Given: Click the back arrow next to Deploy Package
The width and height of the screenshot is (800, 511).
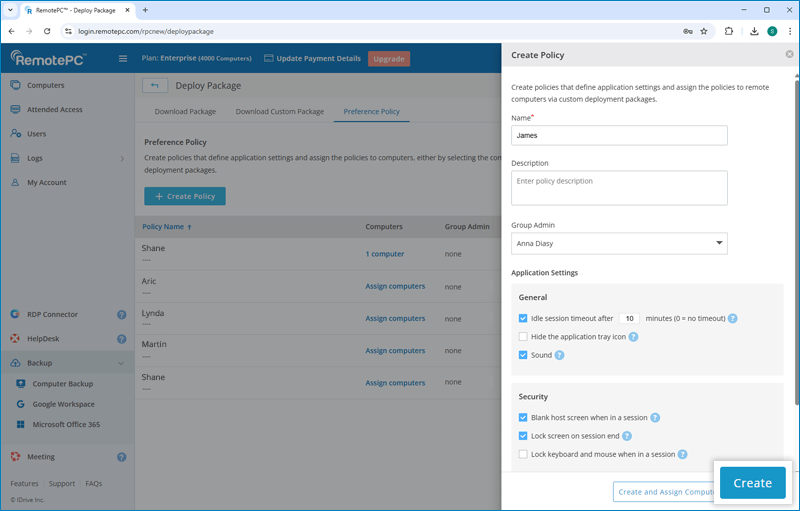Looking at the screenshot, I should click(155, 86).
